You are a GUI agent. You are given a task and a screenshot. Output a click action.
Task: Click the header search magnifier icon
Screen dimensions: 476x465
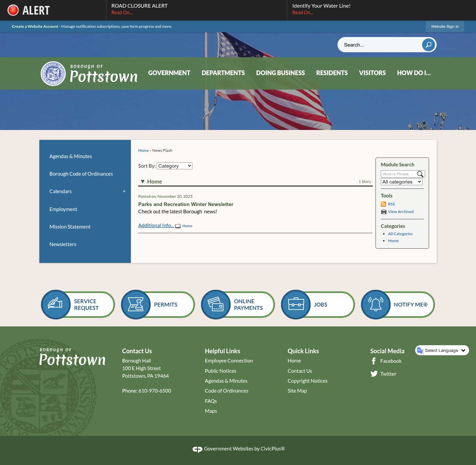pyautogui.click(x=428, y=45)
